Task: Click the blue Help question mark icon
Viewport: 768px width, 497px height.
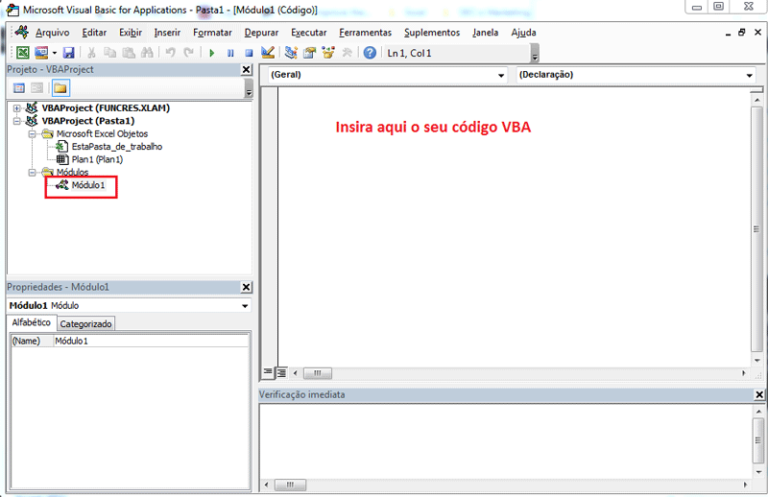Action: 370,52
